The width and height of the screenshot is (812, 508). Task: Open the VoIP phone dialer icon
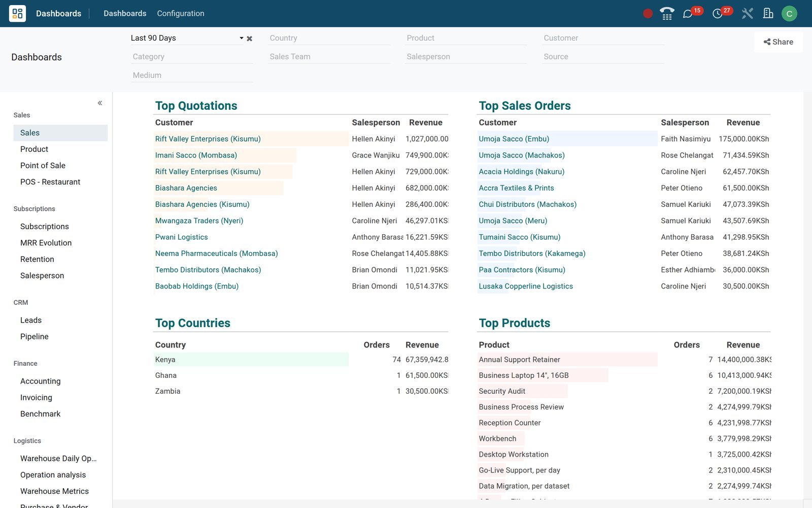667,14
